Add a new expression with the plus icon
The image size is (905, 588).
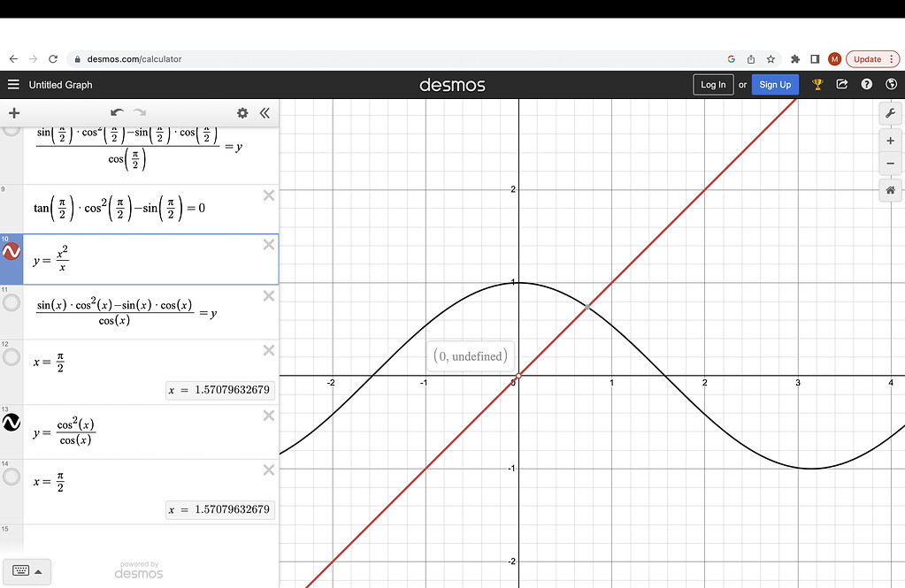coord(13,113)
